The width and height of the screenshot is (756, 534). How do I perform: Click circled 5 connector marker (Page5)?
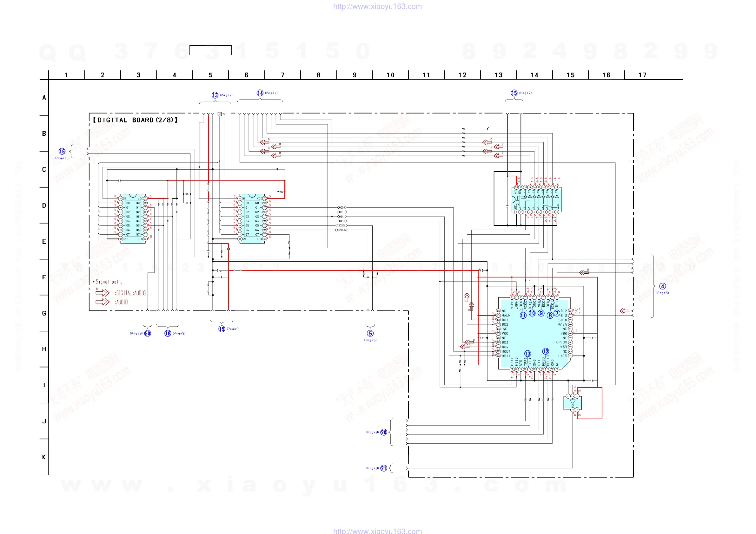point(370,333)
